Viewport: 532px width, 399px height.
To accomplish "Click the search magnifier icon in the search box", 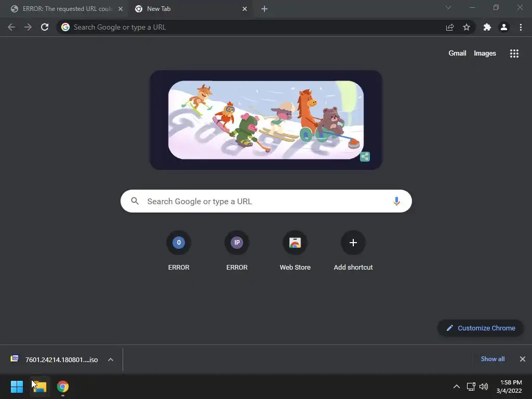I will (135, 201).
